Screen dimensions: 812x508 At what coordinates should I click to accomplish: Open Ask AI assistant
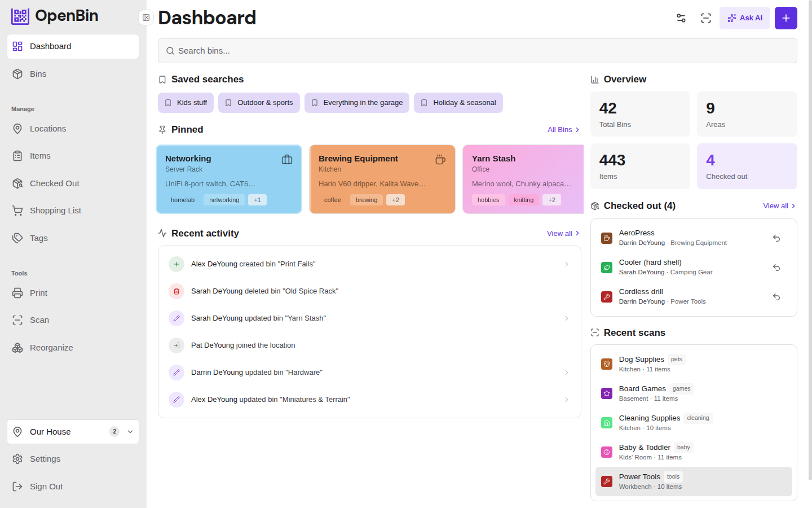point(745,18)
